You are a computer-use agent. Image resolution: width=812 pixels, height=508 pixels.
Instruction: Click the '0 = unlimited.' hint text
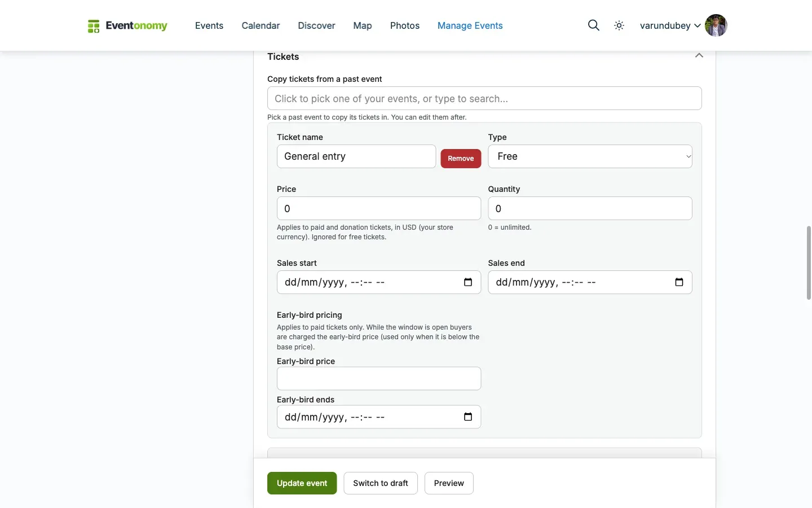pyautogui.click(x=510, y=227)
